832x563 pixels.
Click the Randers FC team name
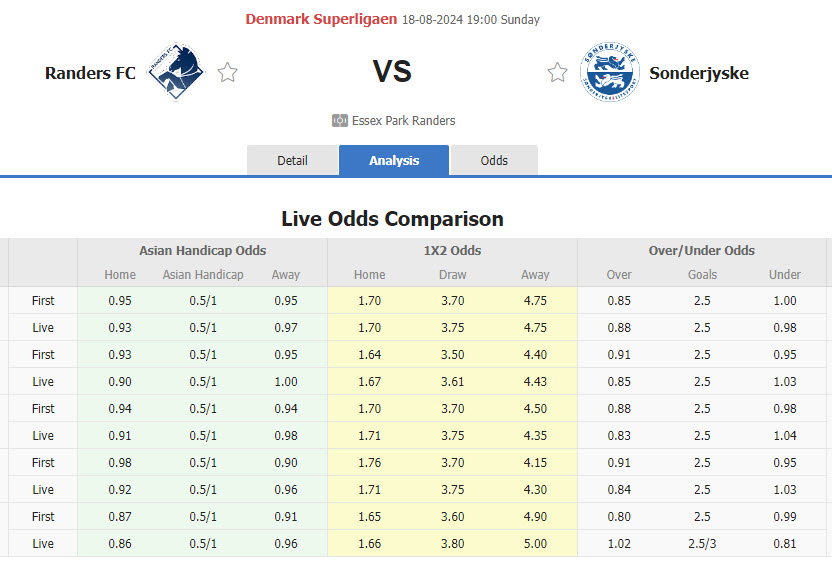(90, 73)
